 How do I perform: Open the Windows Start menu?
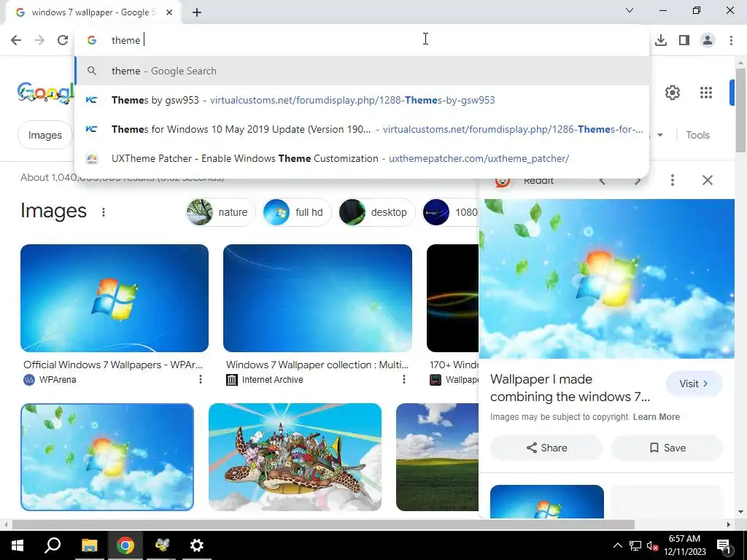18,545
